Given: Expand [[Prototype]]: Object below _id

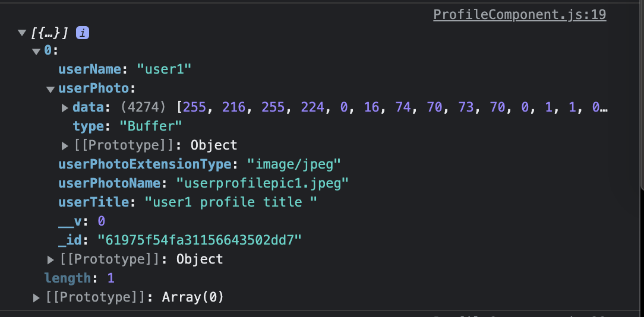Looking at the screenshot, I should click(x=50, y=260).
